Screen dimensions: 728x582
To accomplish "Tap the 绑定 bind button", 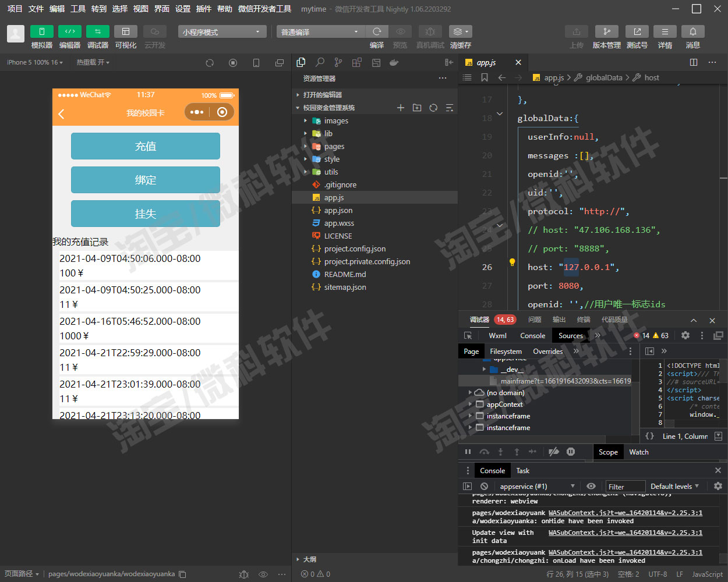I will pos(146,180).
